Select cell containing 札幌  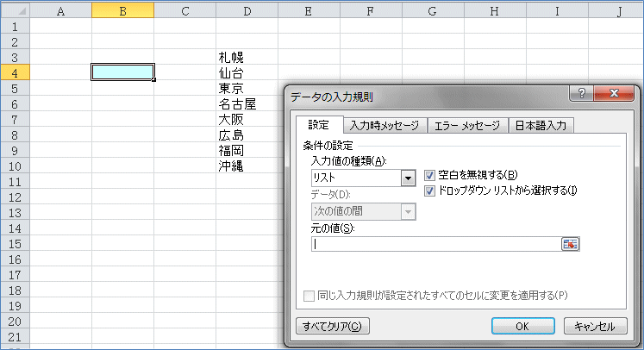(246, 57)
